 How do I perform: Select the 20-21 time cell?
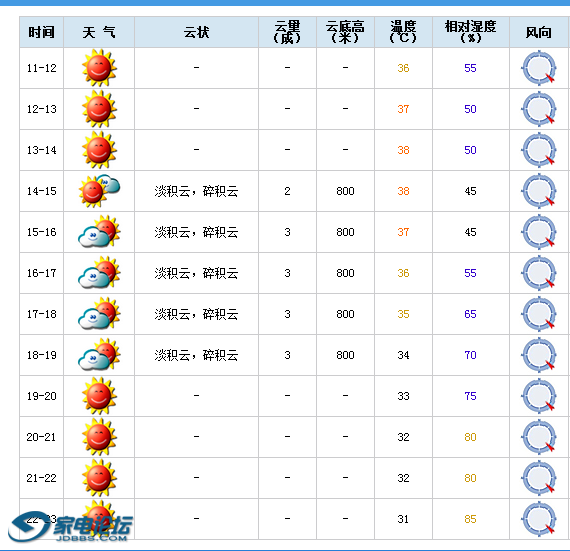(41, 437)
